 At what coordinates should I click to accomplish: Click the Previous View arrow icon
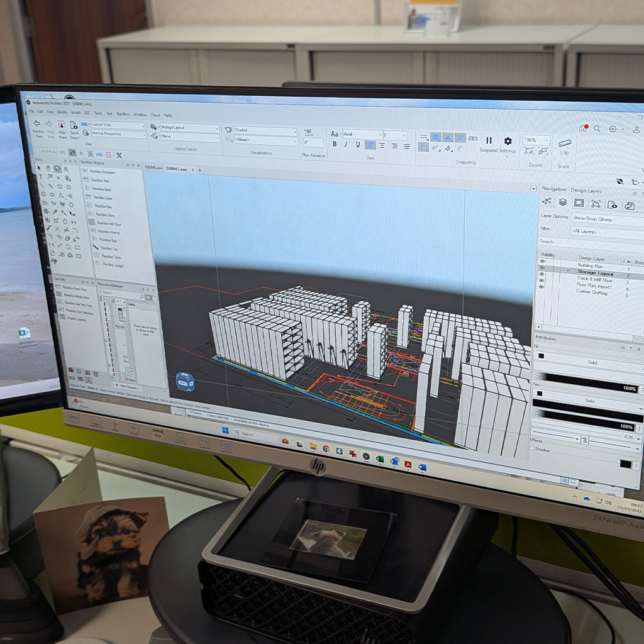(x=36, y=125)
